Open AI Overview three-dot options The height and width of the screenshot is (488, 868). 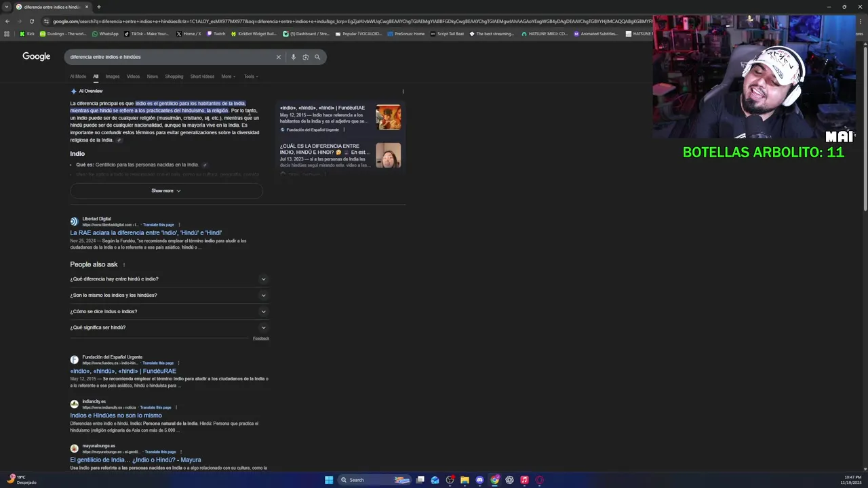403,91
